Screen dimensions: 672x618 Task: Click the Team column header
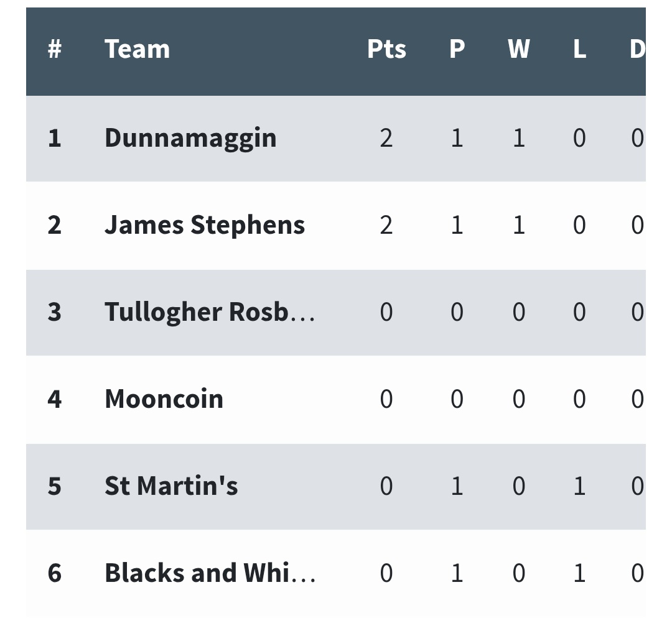pyautogui.click(x=137, y=49)
